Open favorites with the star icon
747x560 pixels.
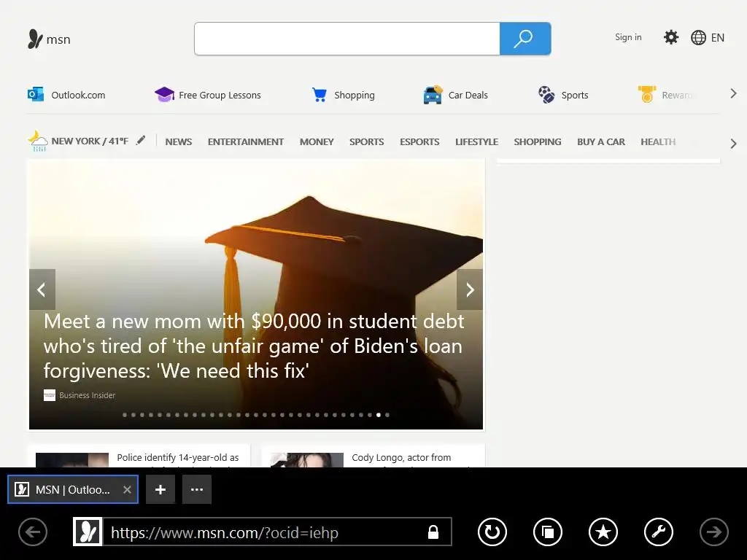(x=603, y=532)
